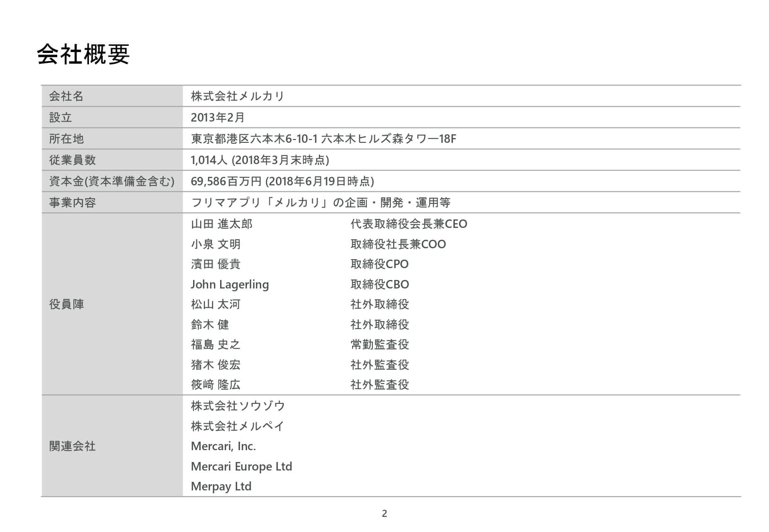The height and width of the screenshot is (532, 769).
Task: Click the name 筱﨑 隆広
Action: (x=216, y=384)
